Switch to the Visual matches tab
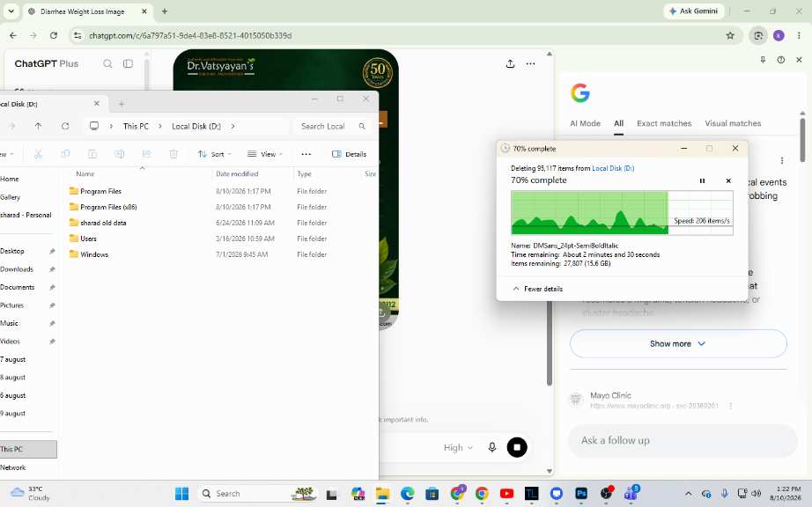 [x=733, y=123]
